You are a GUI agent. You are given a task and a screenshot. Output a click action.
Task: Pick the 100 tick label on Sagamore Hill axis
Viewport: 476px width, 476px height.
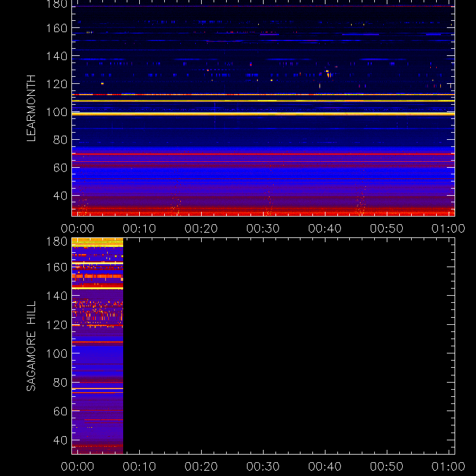pyautogui.click(x=57, y=353)
